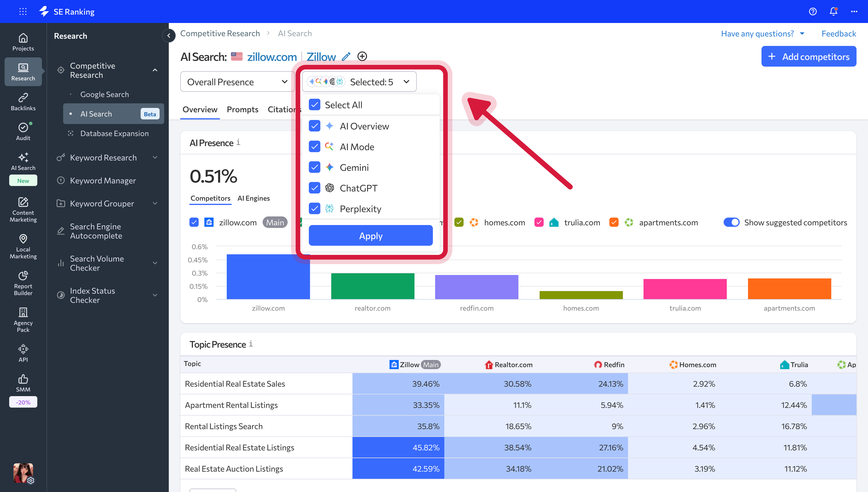Select the AI Engines sub-tab
The height and width of the screenshot is (492, 868).
point(253,198)
